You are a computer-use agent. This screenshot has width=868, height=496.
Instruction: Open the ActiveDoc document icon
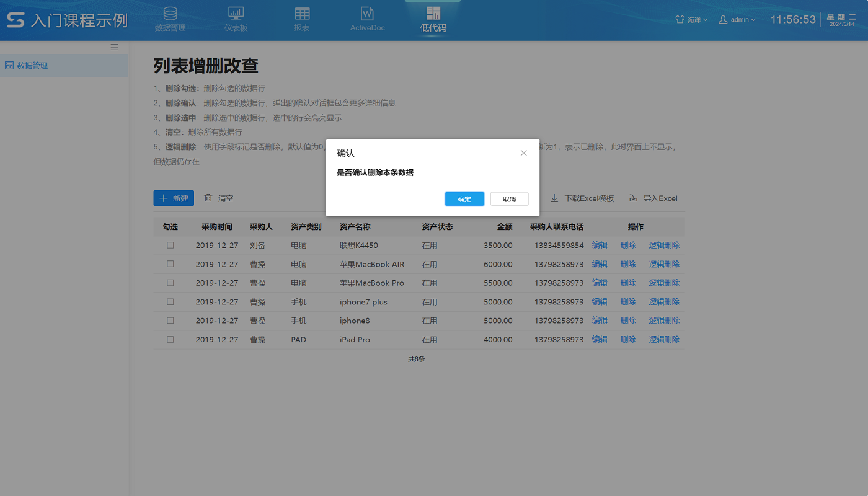tap(367, 14)
